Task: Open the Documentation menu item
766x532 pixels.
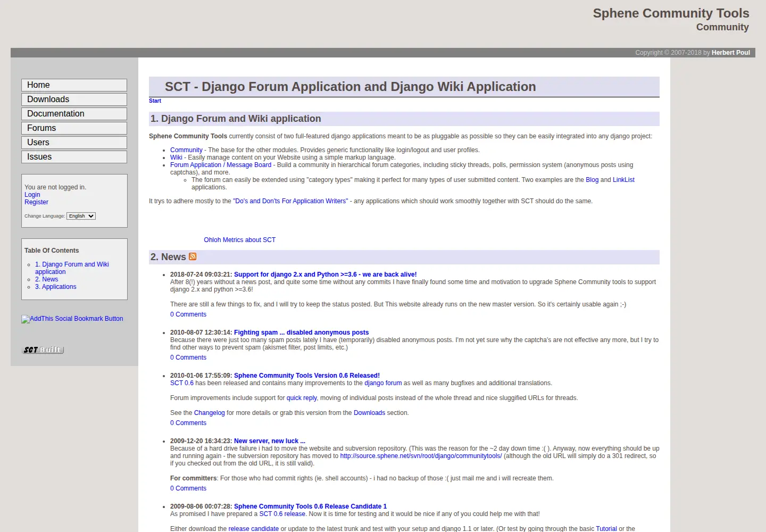Action: (x=74, y=114)
